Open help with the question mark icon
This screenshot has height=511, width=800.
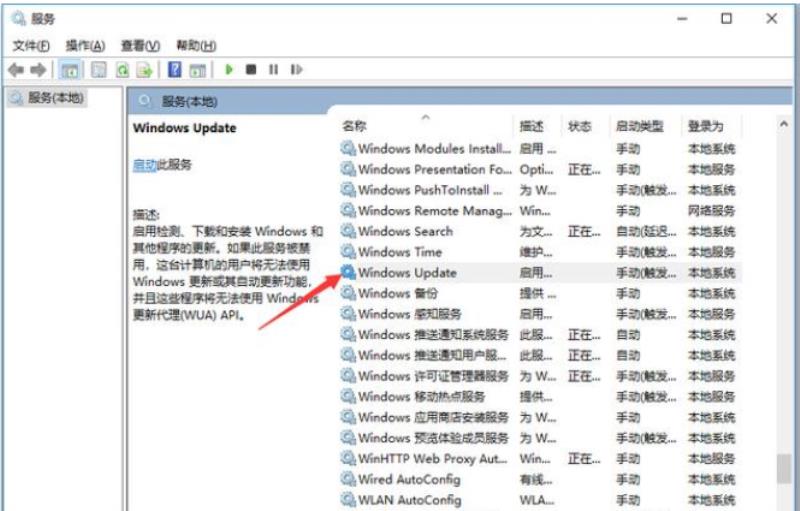tap(174, 69)
